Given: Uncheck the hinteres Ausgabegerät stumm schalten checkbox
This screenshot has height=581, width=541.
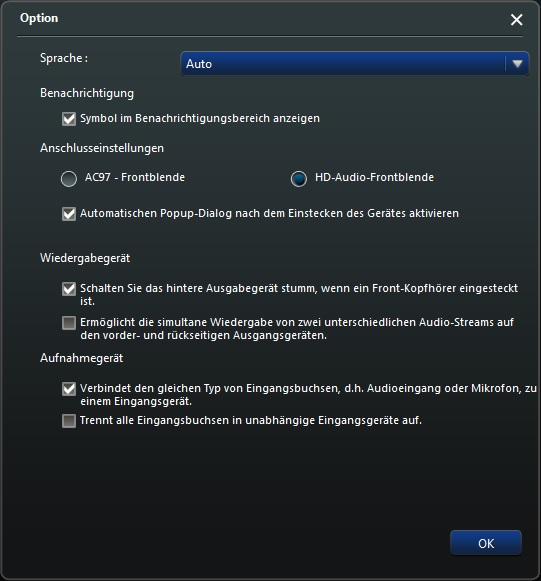Looking at the screenshot, I should click(x=69, y=289).
